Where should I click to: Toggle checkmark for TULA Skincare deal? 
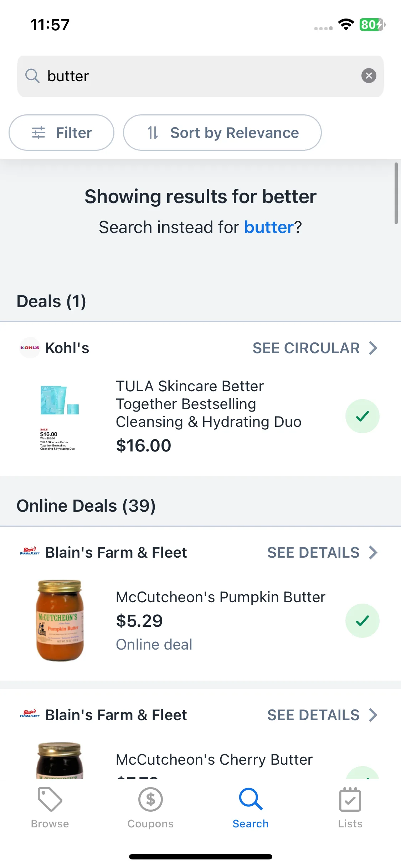(362, 416)
